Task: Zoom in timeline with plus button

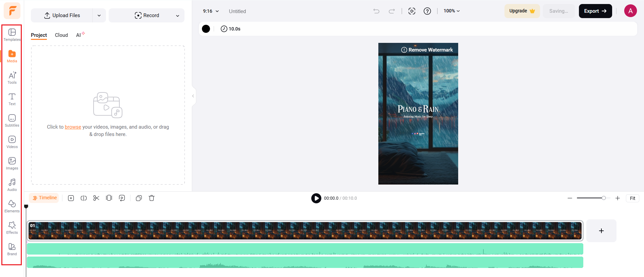Action: point(618,198)
